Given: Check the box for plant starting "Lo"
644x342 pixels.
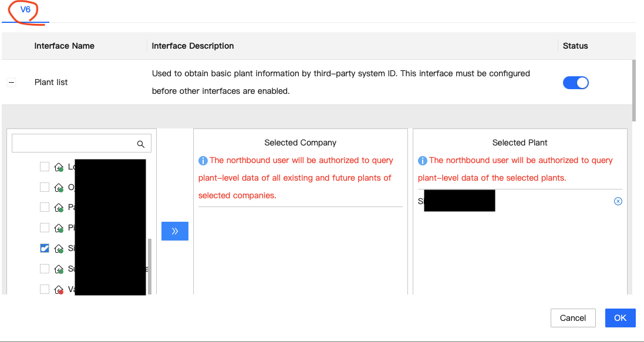Looking at the screenshot, I should point(45,167).
